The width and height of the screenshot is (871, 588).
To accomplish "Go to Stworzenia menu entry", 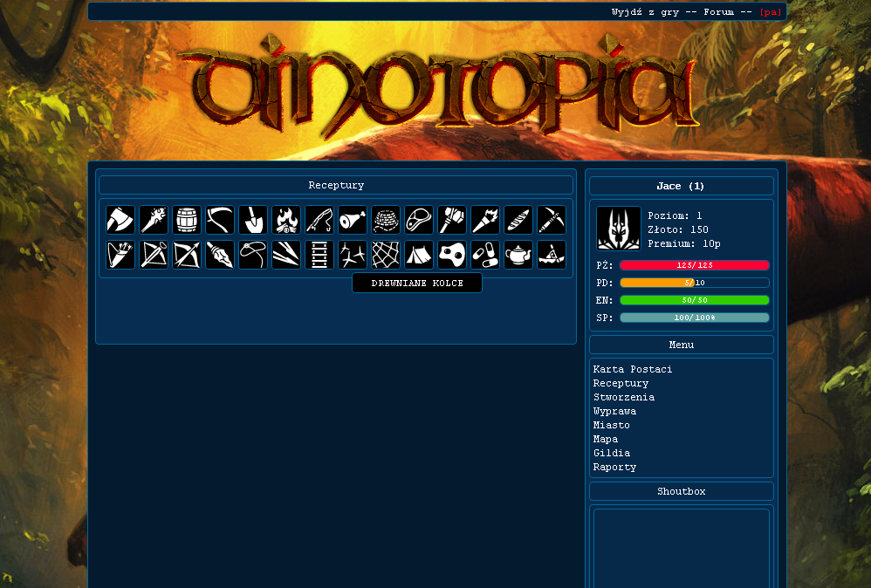I will tap(623, 397).
